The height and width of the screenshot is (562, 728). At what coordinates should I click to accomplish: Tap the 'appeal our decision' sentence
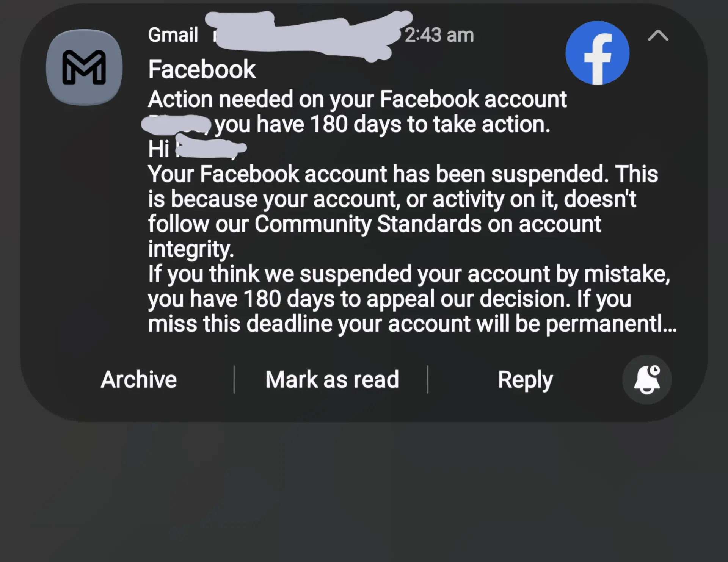[390, 299]
